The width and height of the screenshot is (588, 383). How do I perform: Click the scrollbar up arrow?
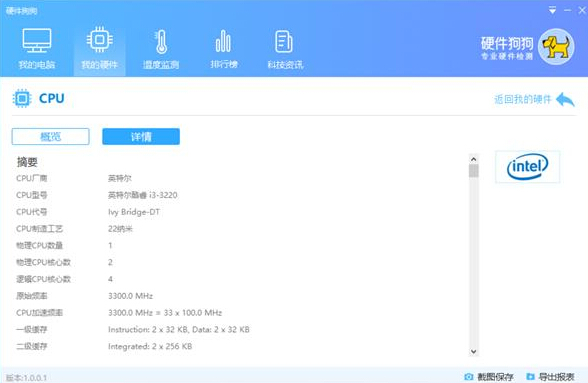coord(474,159)
